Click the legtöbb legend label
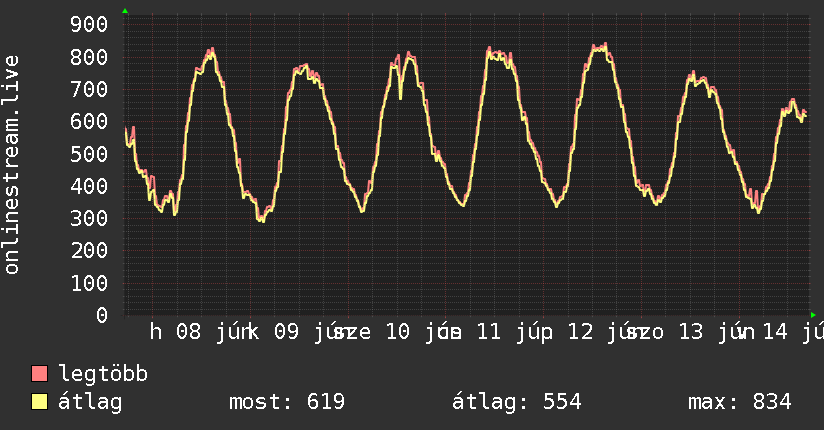The image size is (824, 430). (x=103, y=374)
